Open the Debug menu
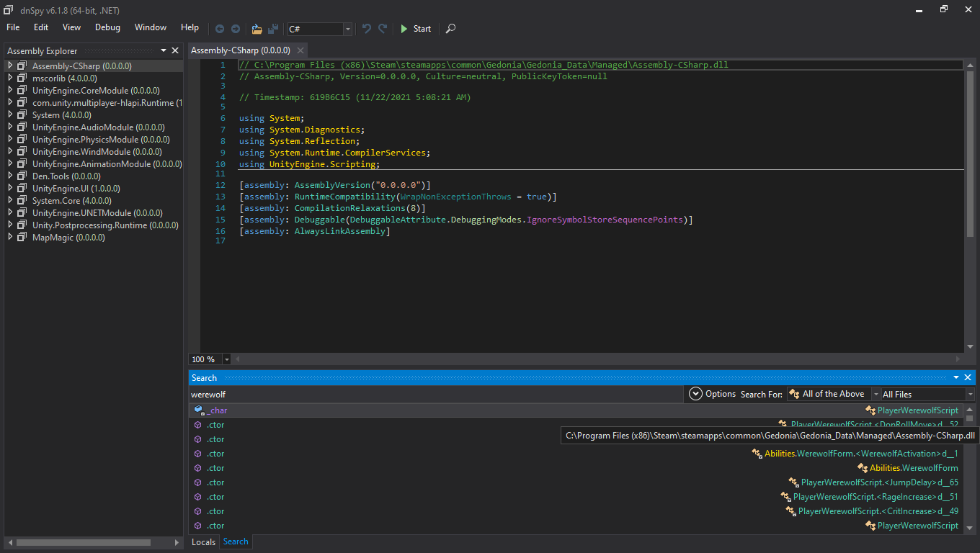 click(x=107, y=27)
